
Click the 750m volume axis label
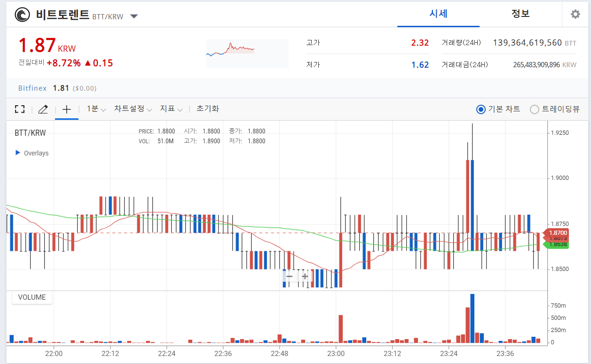[x=559, y=305]
